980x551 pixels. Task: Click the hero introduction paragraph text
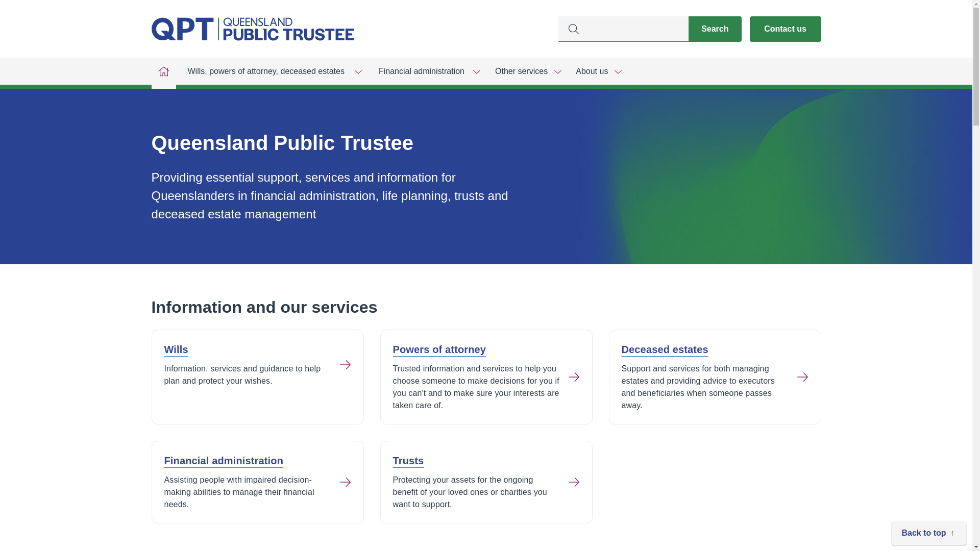(x=330, y=196)
